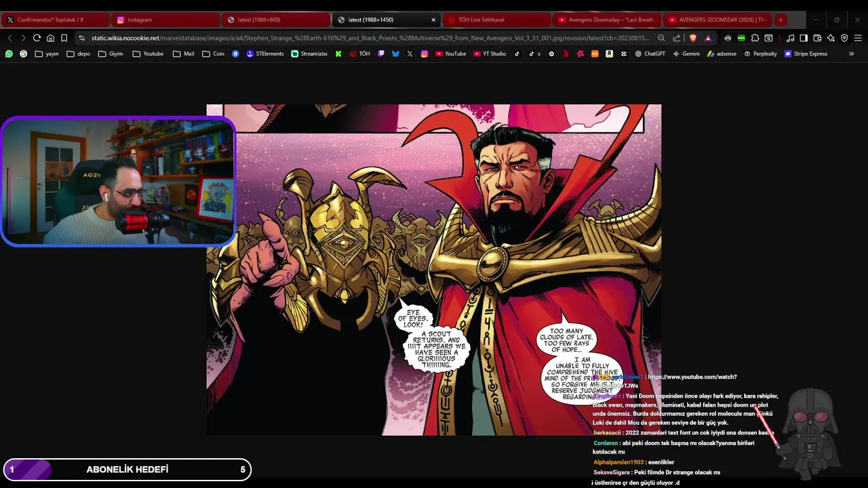The image size is (868, 488).
Task: Open the Gemini bookmark
Action: pos(686,54)
